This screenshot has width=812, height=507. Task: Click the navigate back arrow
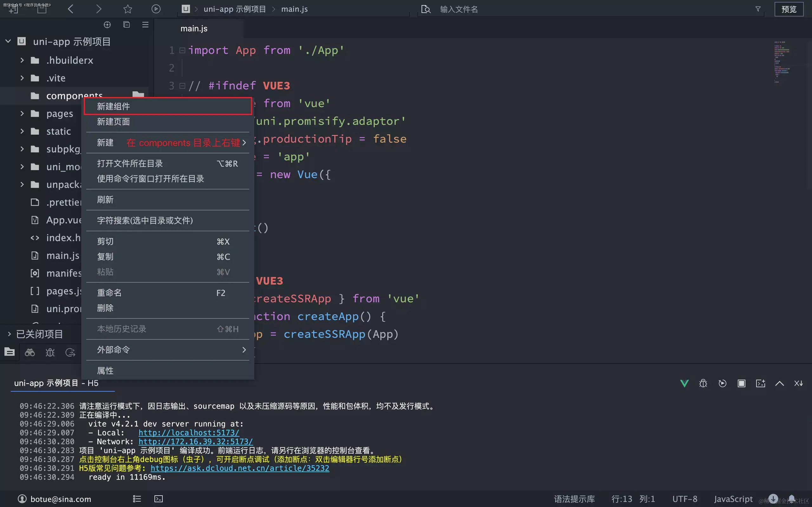point(70,9)
